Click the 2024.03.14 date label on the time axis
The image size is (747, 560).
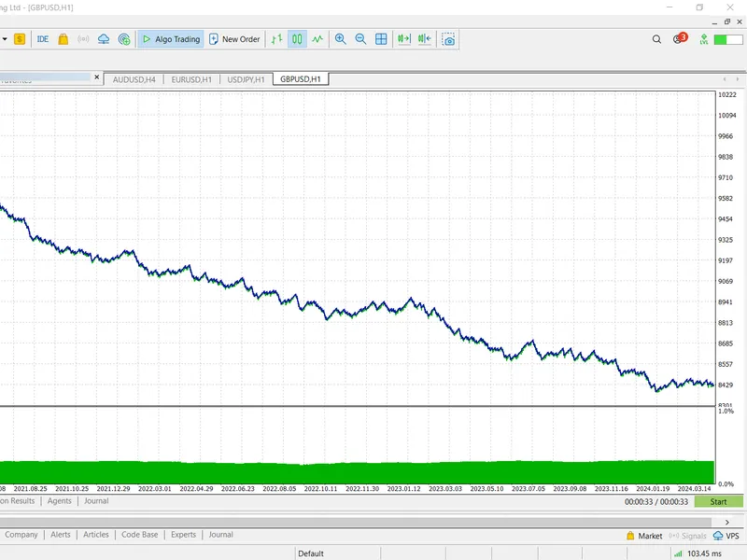pos(694,488)
